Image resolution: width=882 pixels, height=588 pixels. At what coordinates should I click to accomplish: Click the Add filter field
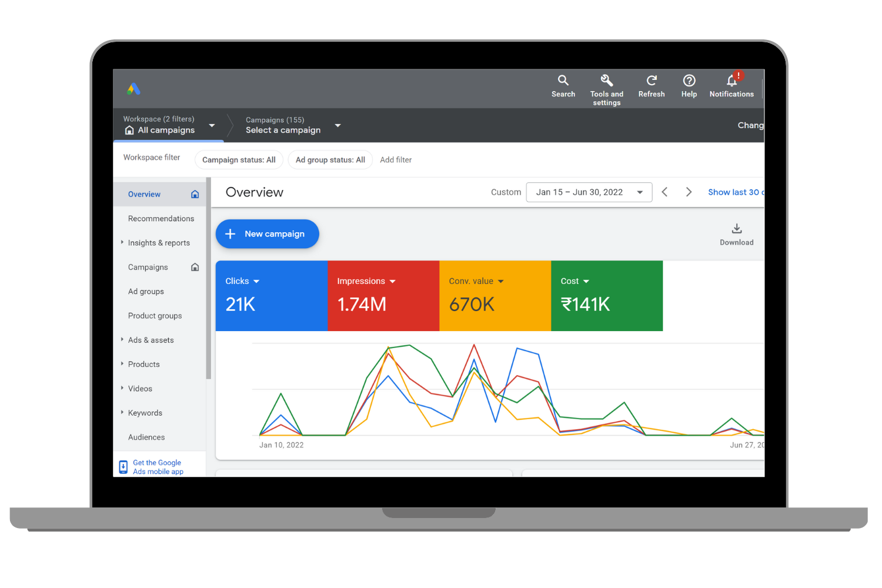(x=396, y=160)
